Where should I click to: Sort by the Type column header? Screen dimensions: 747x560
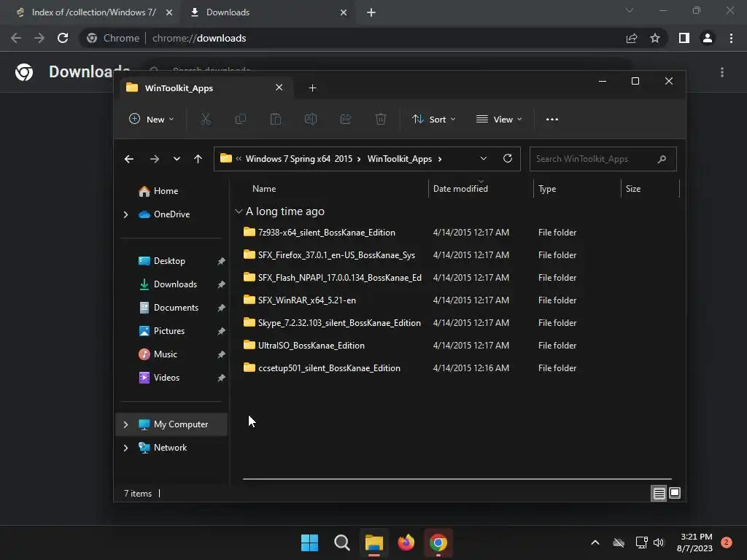[547, 189]
